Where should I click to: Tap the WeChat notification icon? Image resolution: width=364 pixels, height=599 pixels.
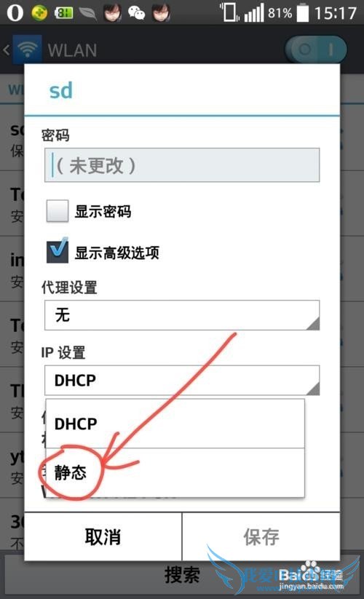pos(136,13)
